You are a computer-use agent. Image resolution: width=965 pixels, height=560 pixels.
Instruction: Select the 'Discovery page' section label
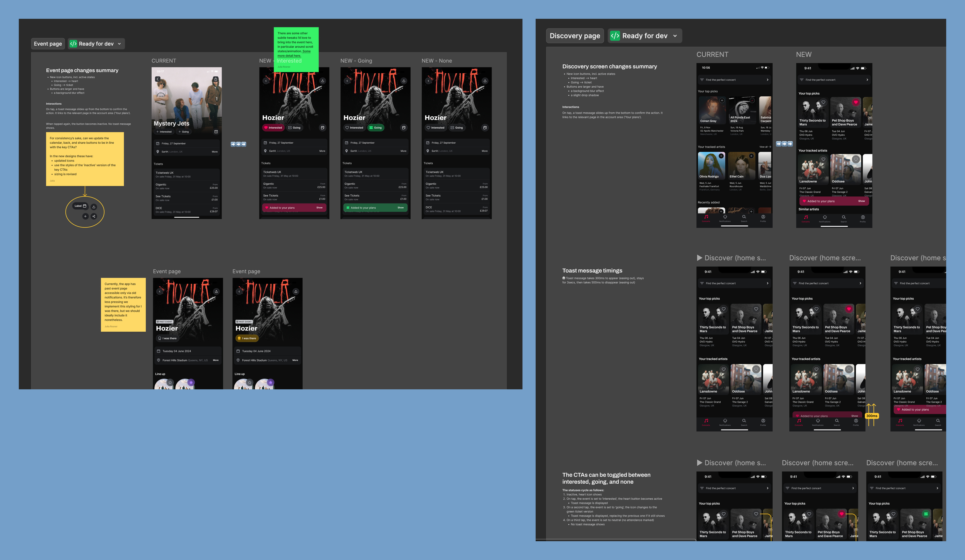(575, 35)
